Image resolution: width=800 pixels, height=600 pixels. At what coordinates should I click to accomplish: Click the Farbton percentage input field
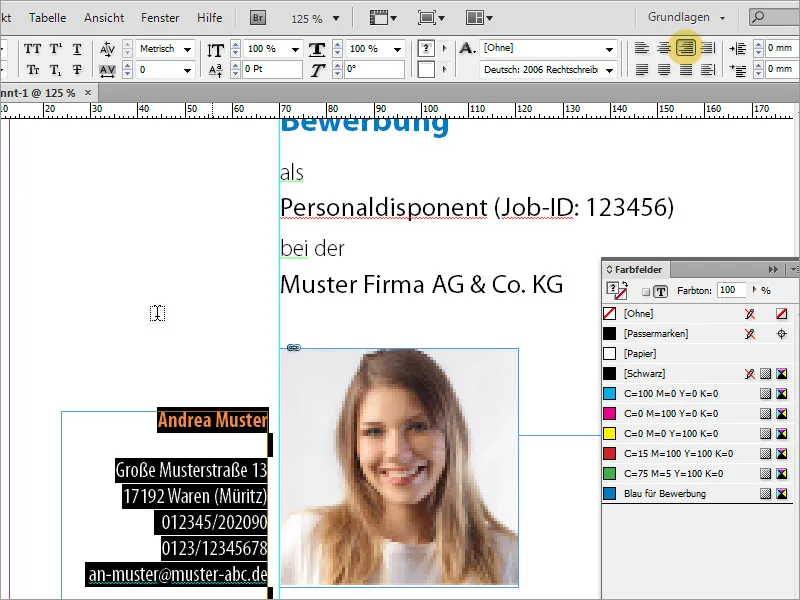coord(732,290)
